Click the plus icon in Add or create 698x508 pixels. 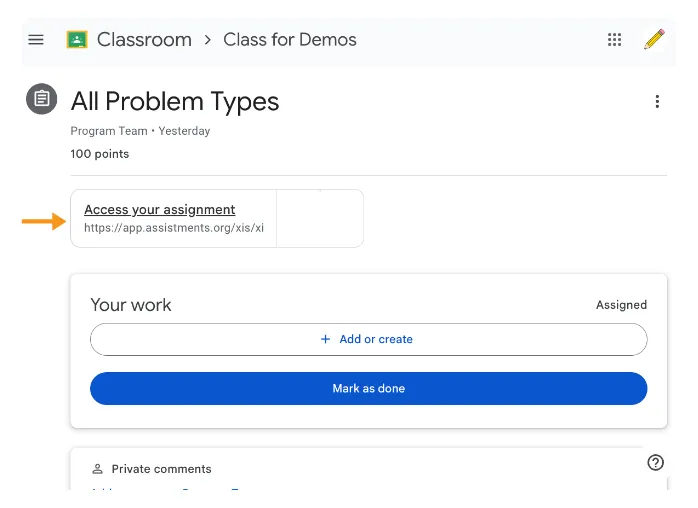(x=325, y=339)
